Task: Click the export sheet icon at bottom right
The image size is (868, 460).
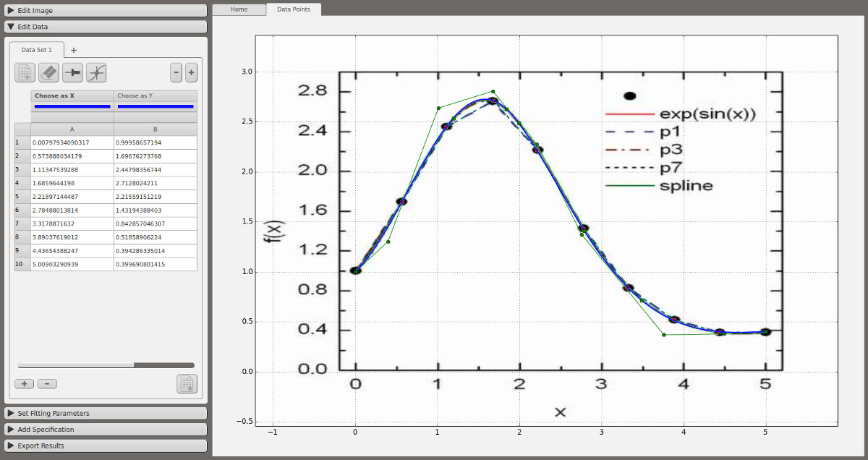Action: tap(187, 383)
